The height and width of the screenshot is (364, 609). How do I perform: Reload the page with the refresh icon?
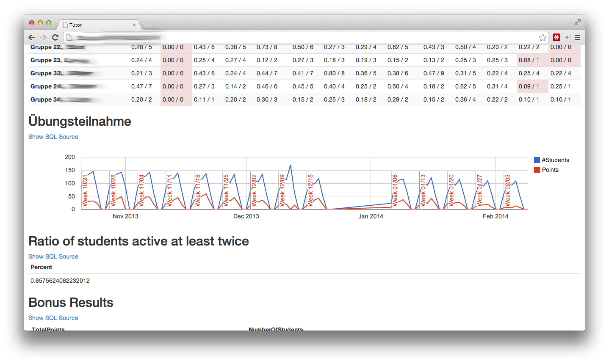55,37
